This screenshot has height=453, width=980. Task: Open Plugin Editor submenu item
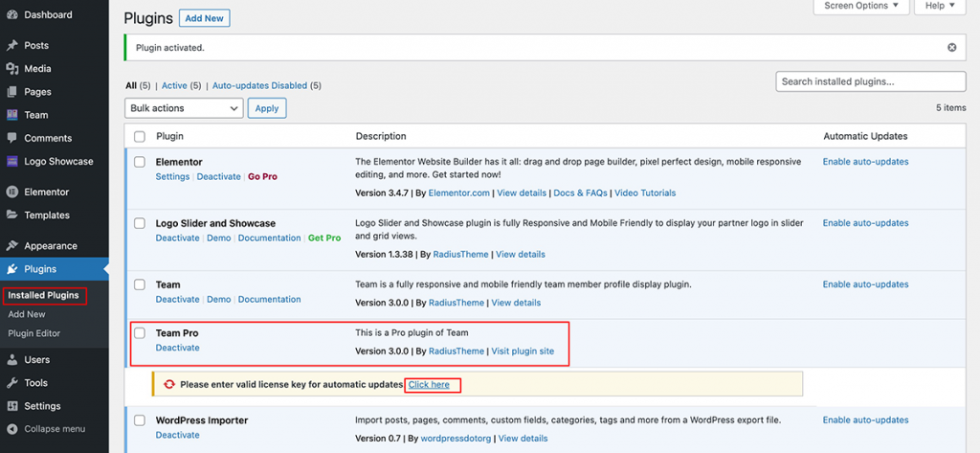pos(34,333)
